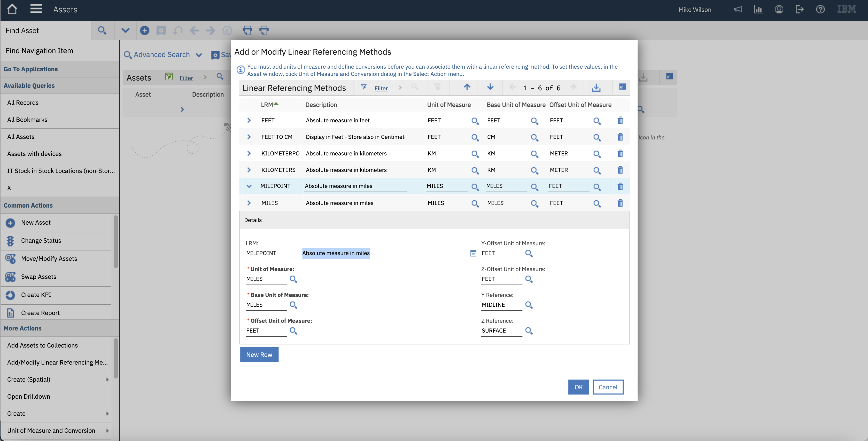Screen dimensions: 868x441
Task: Open the hamburger navigation menu
Action: [x=36, y=9]
